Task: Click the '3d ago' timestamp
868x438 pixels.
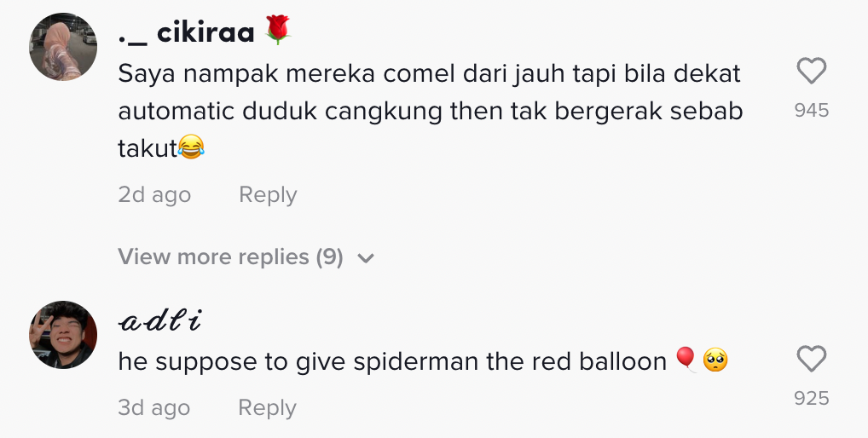Action: click(x=154, y=407)
